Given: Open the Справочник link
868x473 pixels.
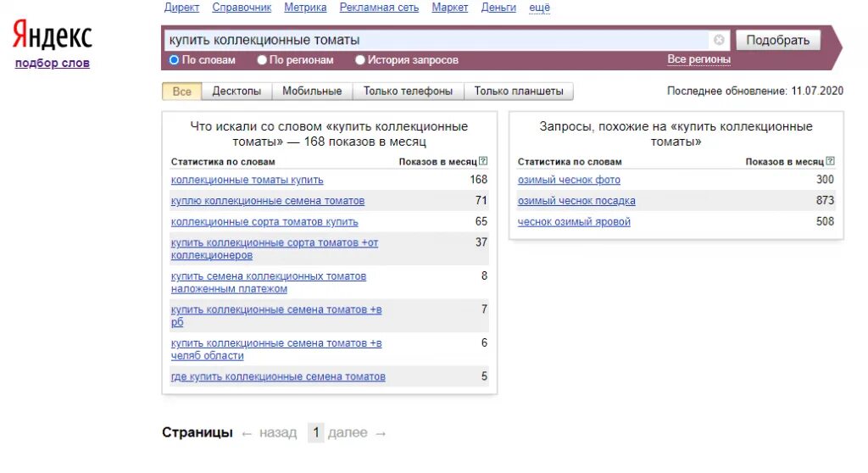Looking at the screenshot, I should pyautogui.click(x=242, y=7).
